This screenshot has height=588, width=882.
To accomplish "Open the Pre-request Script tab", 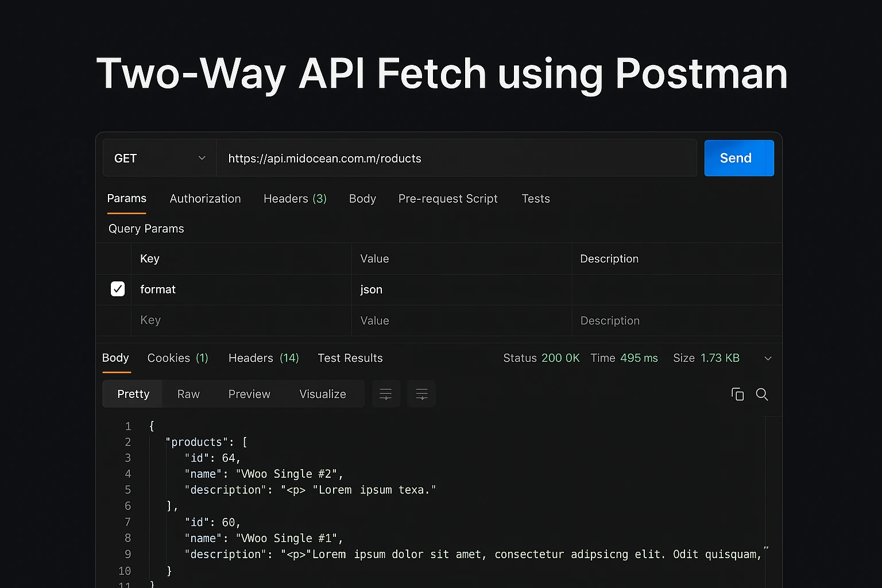I will pyautogui.click(x=448, y=199).
